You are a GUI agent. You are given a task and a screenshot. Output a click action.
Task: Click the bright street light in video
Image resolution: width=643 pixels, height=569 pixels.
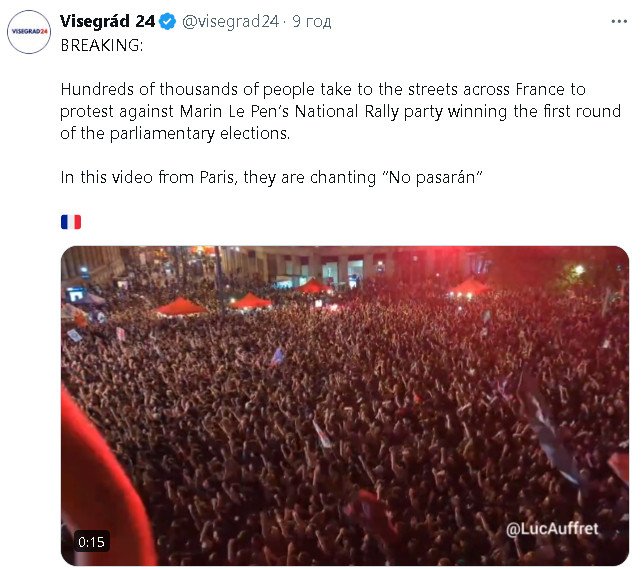click(578, 269)
